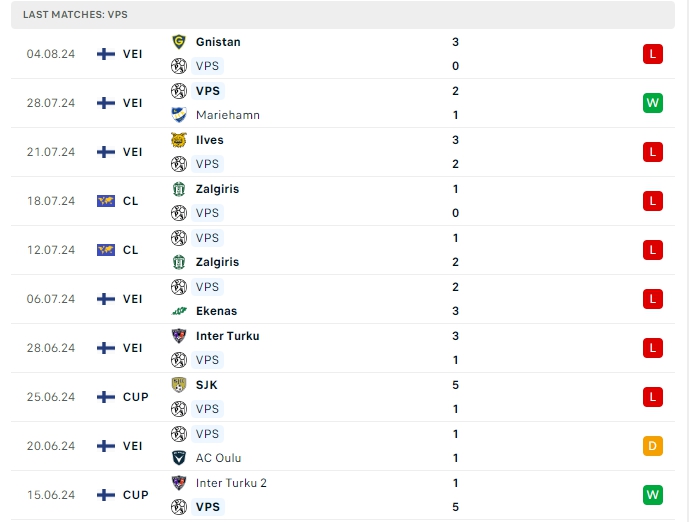Viewport: 689px width, 522px height.
Task: Click the AC Oulu team crest icon
Action: 179,458
